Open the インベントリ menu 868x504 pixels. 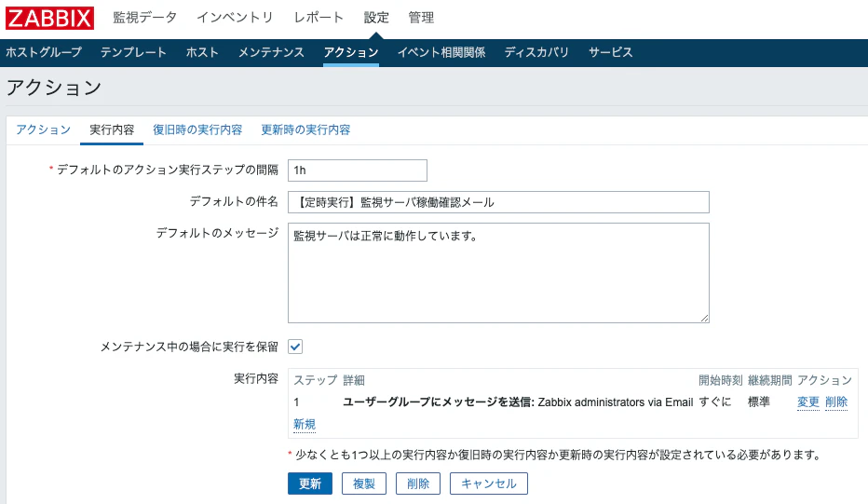point(236,18)
